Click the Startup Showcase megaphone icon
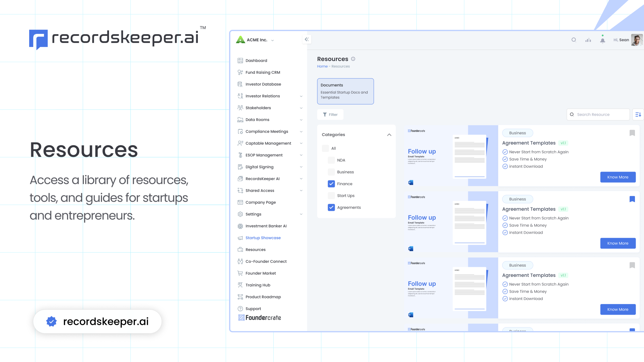Image resolution: width=644 pixels, height=362 pixels. point(240,238)
